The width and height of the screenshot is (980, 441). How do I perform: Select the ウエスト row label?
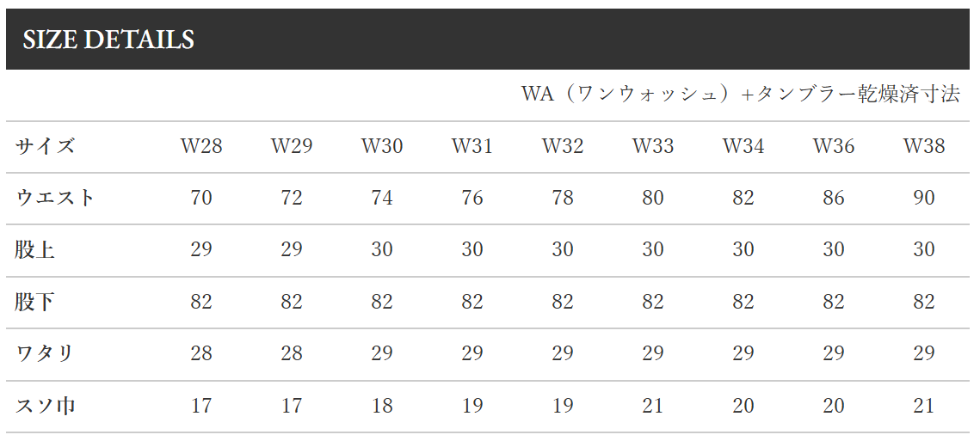point(55,198)
